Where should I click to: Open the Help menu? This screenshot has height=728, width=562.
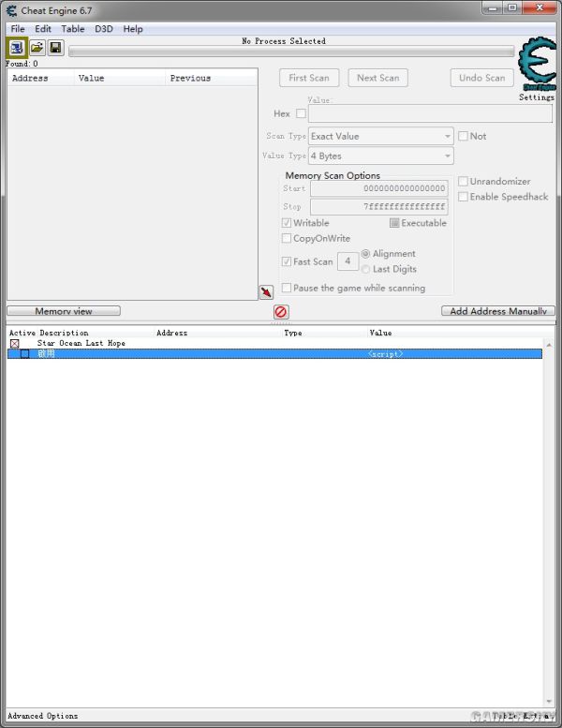pyautogui.click(x=133, y=29)
